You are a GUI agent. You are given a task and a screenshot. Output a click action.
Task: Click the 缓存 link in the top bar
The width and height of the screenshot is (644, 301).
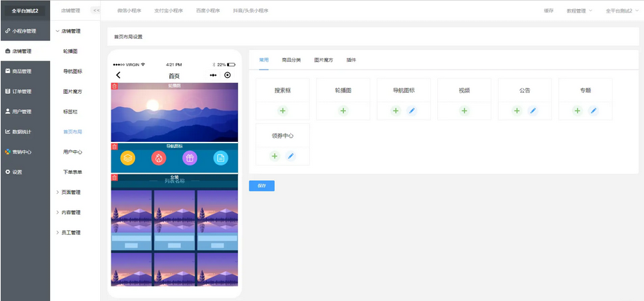click(549, 11)
